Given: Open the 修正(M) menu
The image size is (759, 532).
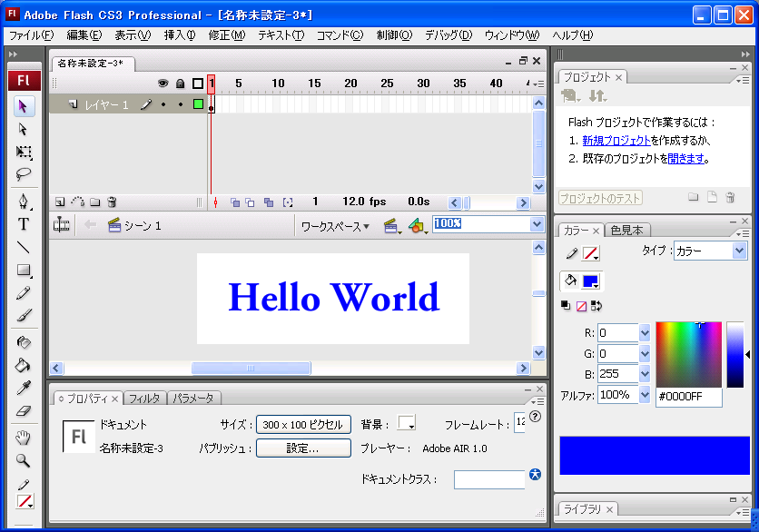Looking at the screenshot, I should point(226,35).
